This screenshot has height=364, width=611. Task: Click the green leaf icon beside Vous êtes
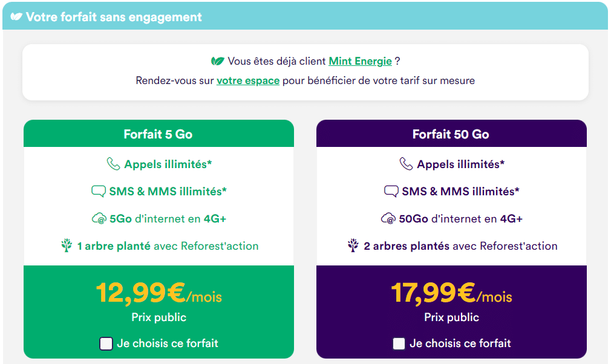(217, 61)
